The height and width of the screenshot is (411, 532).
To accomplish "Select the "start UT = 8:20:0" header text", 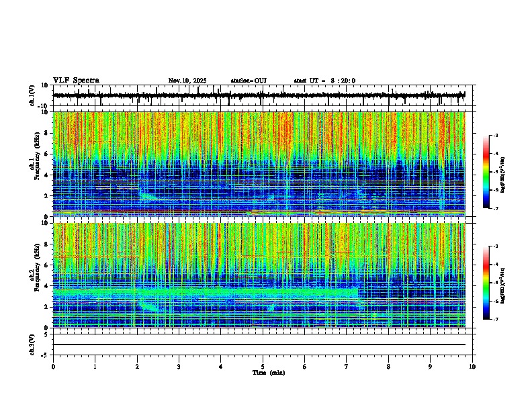I will (324, 81).
